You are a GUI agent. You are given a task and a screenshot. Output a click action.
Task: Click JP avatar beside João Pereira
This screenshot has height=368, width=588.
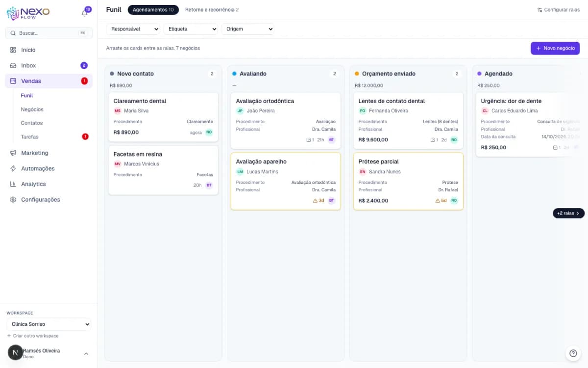point(240,111)
